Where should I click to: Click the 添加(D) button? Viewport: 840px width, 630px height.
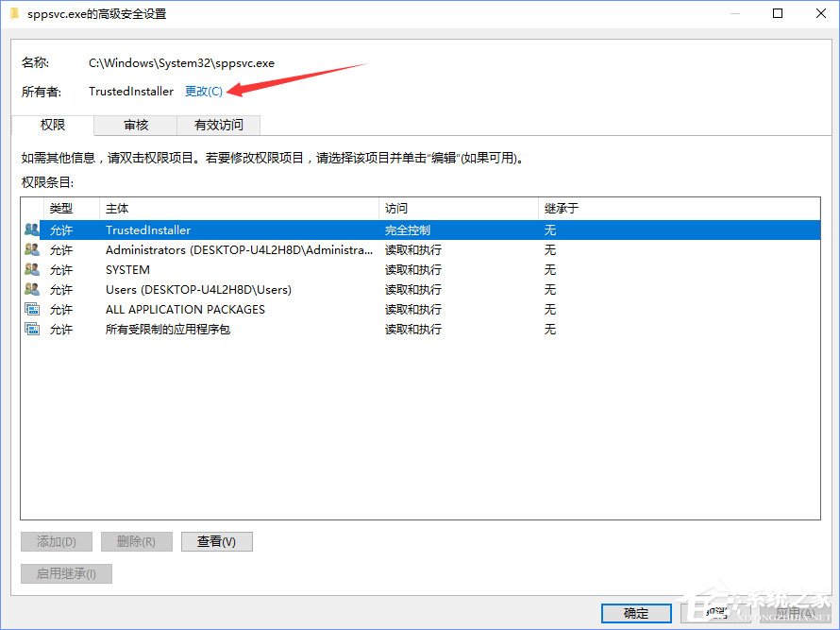pos(56,541)
